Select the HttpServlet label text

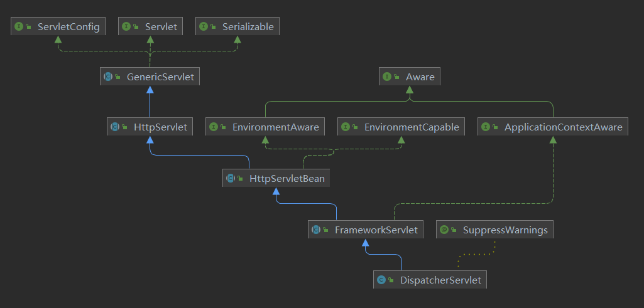tap(161, 127)
